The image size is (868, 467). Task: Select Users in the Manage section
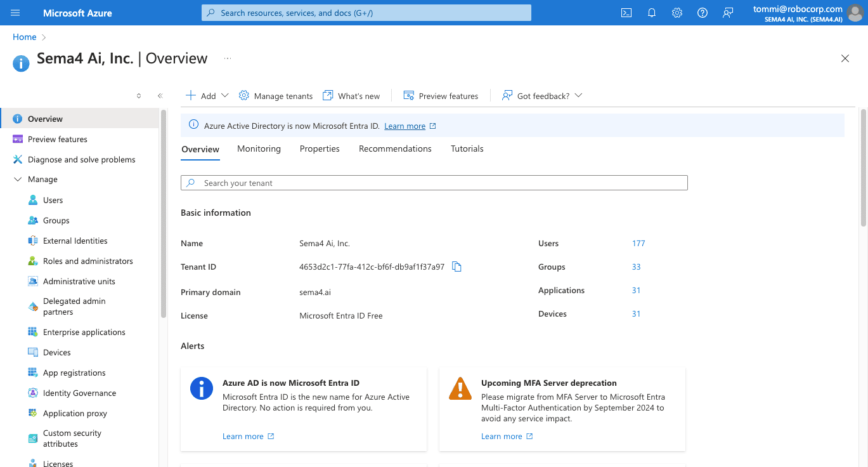(x=51, y=199)
